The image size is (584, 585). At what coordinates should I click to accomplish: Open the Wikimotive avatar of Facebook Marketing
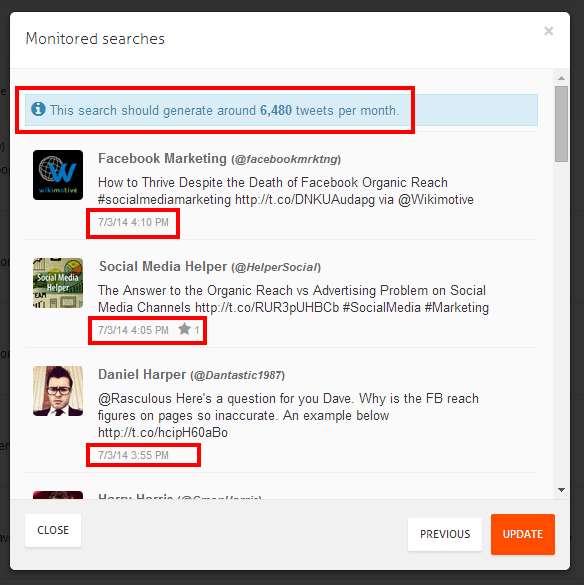(58, 175)
